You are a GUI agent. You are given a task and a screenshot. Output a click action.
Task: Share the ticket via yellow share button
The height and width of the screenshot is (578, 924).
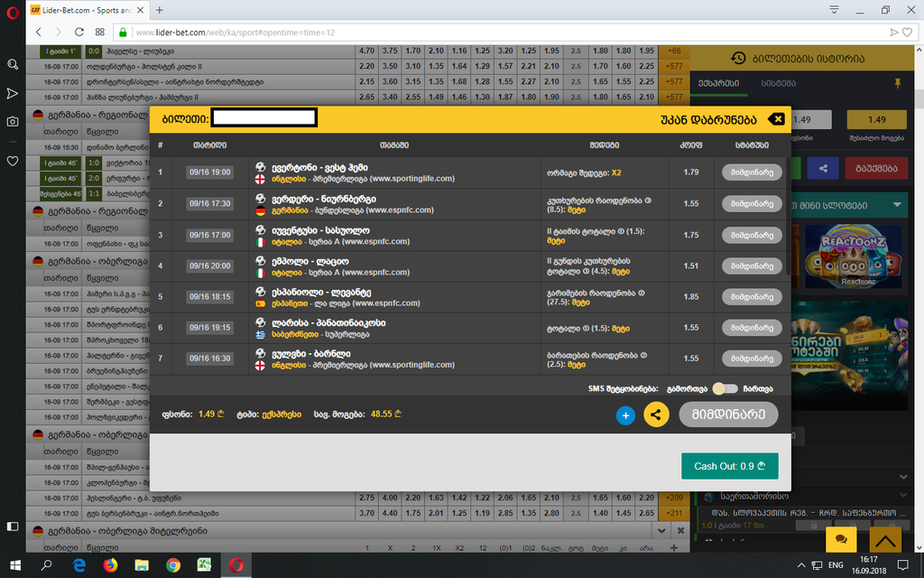pos(656,415)
